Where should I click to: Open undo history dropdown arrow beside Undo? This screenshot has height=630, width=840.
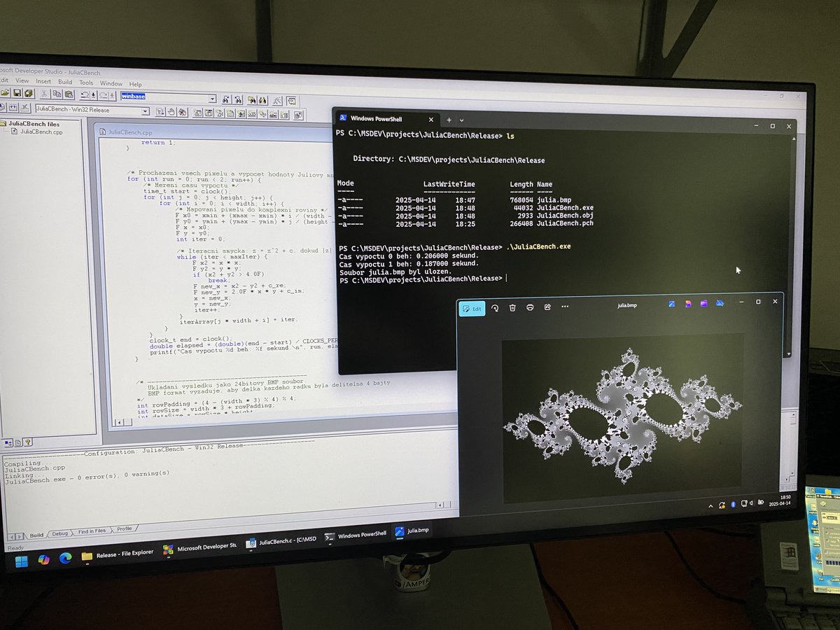click(x=93, y=95)
